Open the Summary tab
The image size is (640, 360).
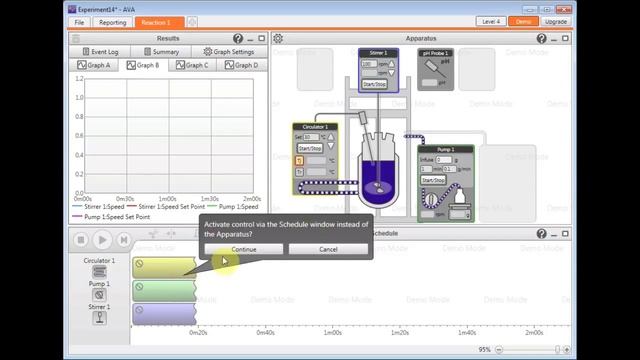(161, 52)
